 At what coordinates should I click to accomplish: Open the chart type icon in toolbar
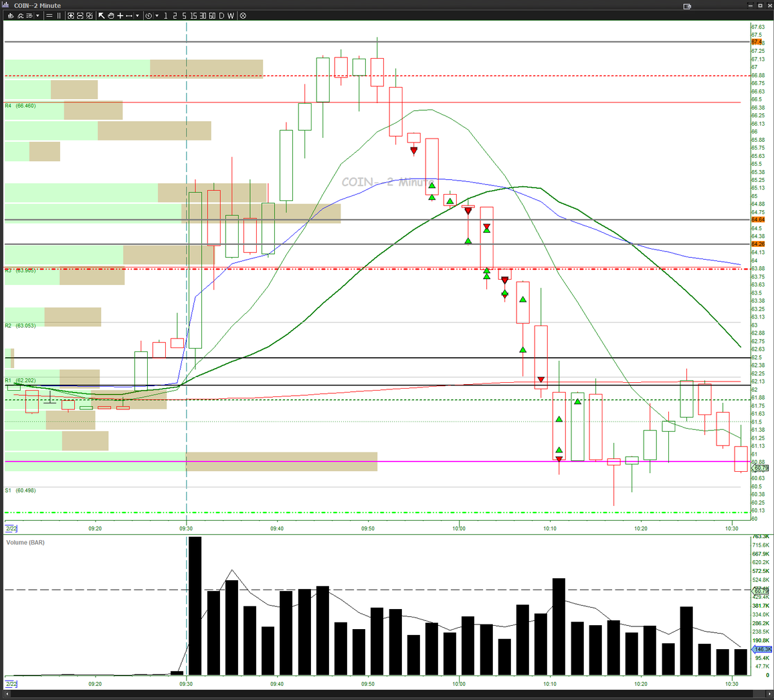(10, 15)
